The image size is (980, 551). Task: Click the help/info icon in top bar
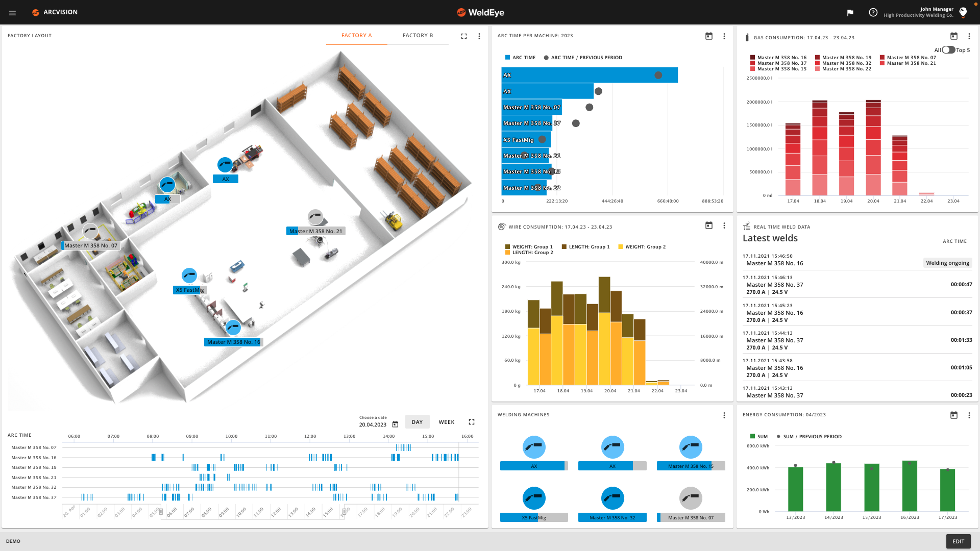(873, 12)
